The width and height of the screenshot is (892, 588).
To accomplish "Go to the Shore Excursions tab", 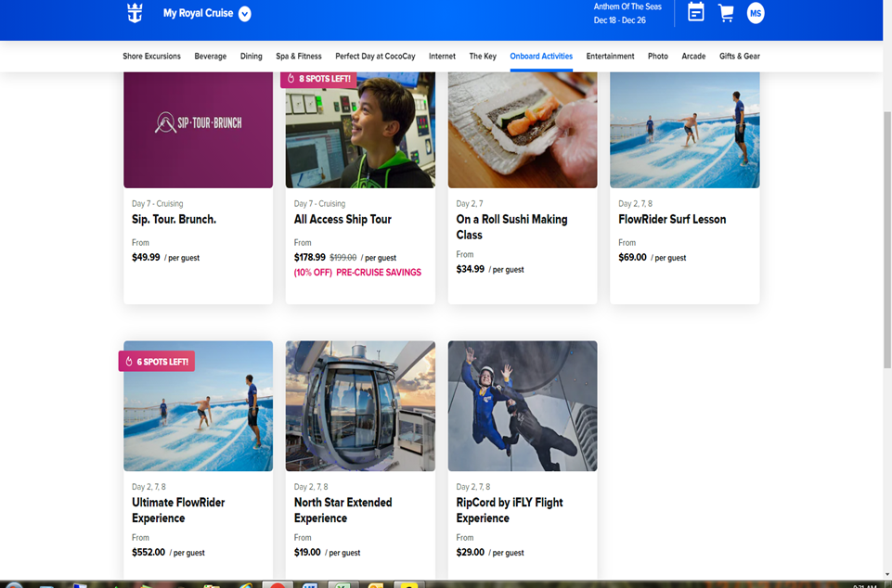I will (151, 57).
